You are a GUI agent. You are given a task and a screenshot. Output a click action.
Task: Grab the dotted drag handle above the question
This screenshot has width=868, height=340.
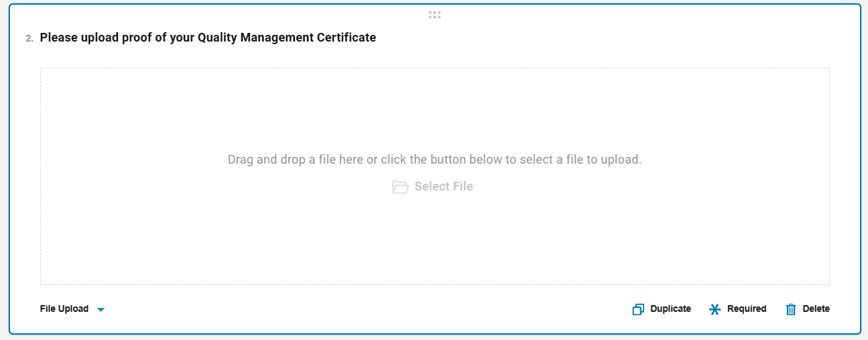click(434, 15)
